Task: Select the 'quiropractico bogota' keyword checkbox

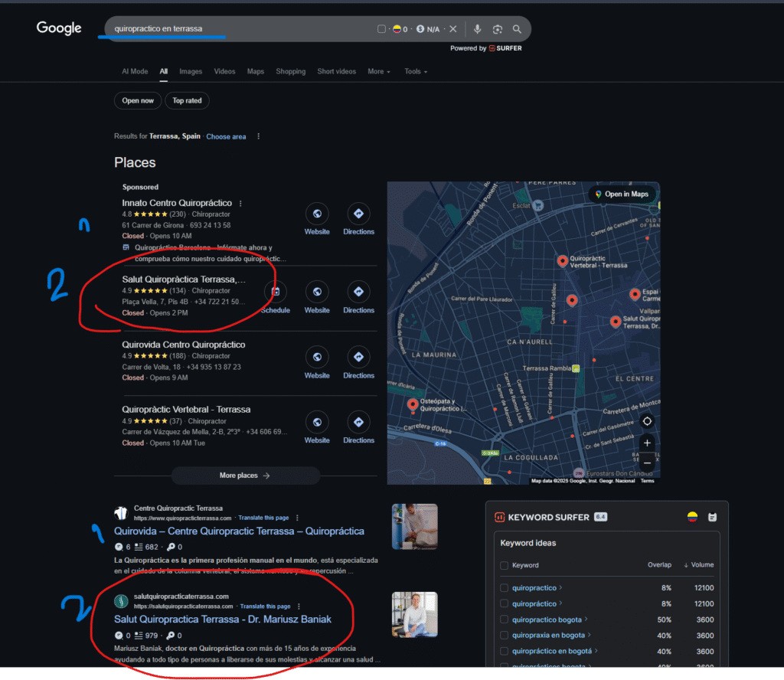Action: pyautogui.click(x=504, y=620)
